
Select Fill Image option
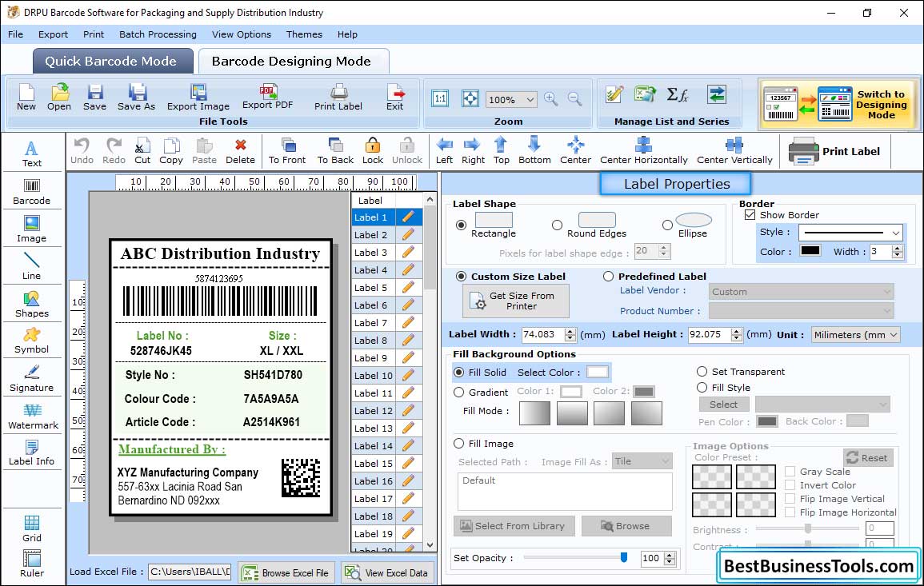459,444
